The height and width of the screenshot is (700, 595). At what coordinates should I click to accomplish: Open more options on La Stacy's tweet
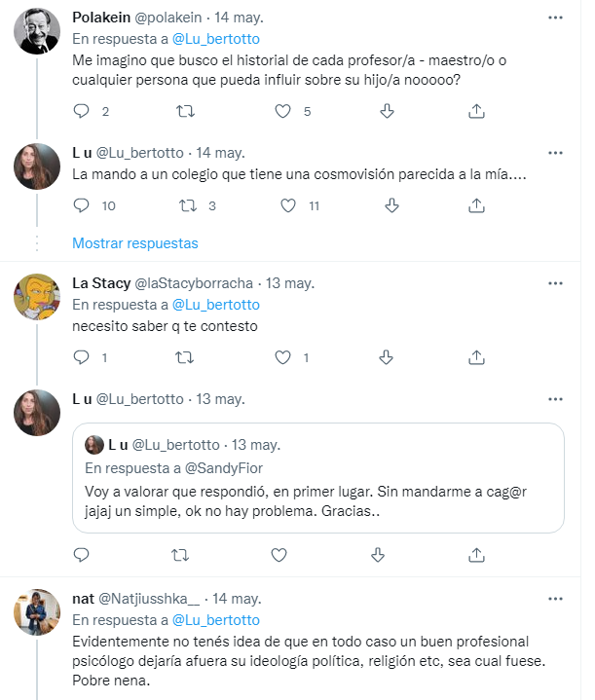point(555,283)
